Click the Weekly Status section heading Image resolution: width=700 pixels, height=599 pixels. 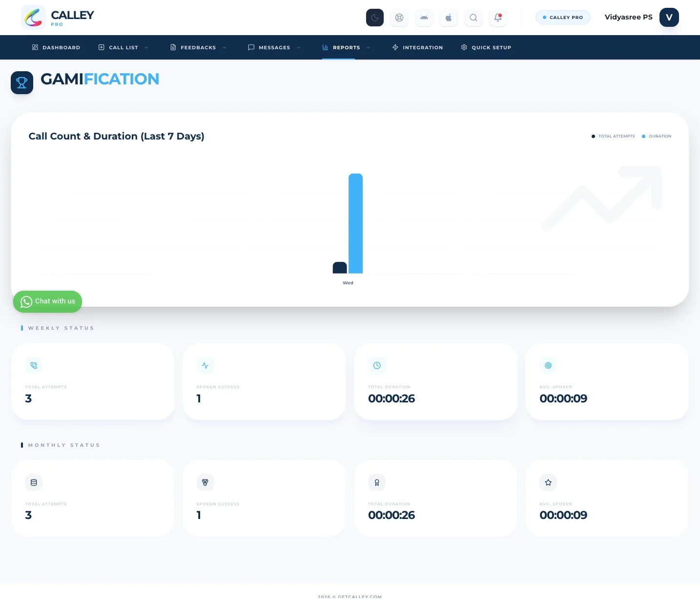(x=61, y=328)
